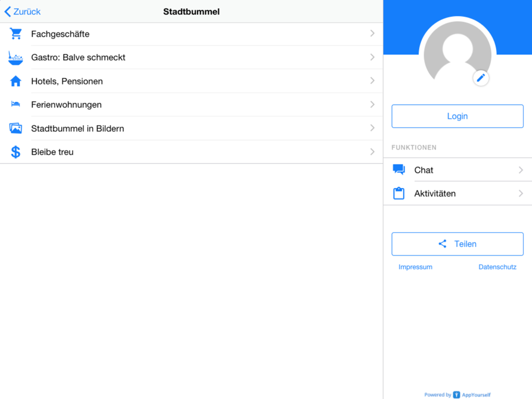Click the Teilen share button
This screenshot has width=532, height=399.
pos(458,244)
